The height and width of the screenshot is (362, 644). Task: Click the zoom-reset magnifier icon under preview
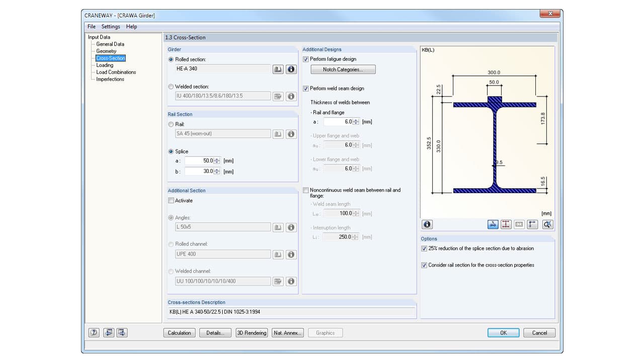pyautogui.click(x=547, y=225)
